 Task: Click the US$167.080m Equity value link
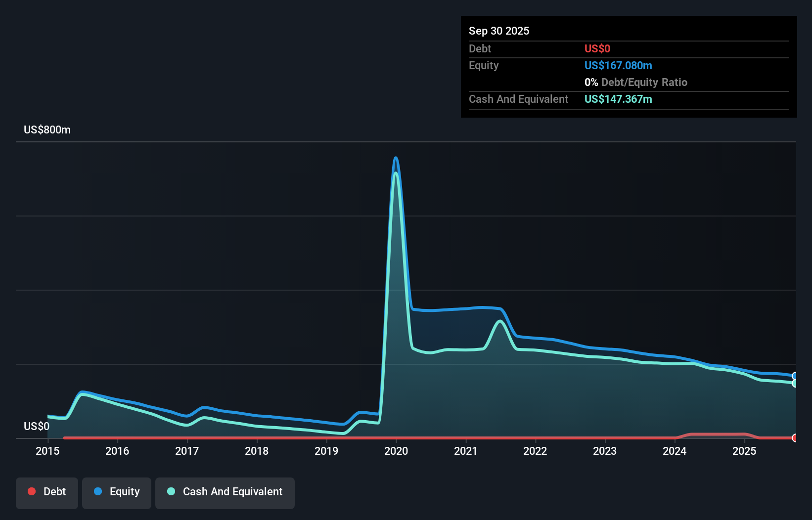[x=618, y=65]
